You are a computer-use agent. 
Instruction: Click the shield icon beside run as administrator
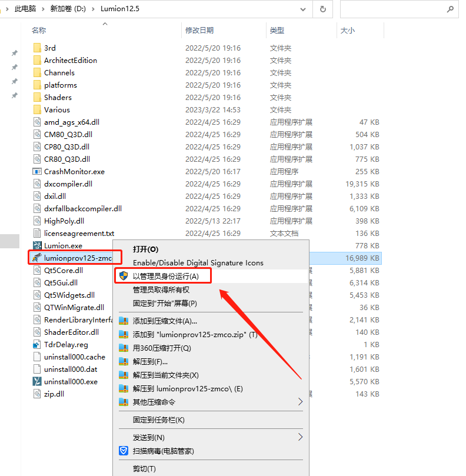pyautogui.click(x=124, y=276)
